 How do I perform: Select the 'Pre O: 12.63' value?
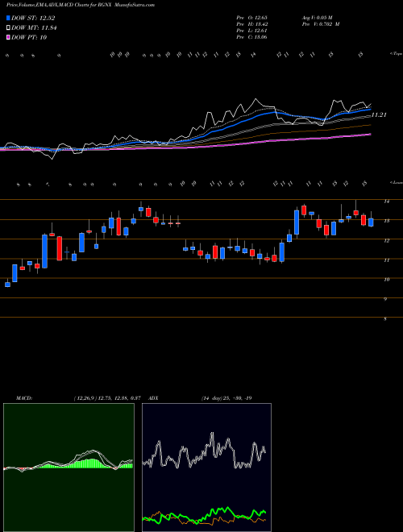tap(251, 17)
